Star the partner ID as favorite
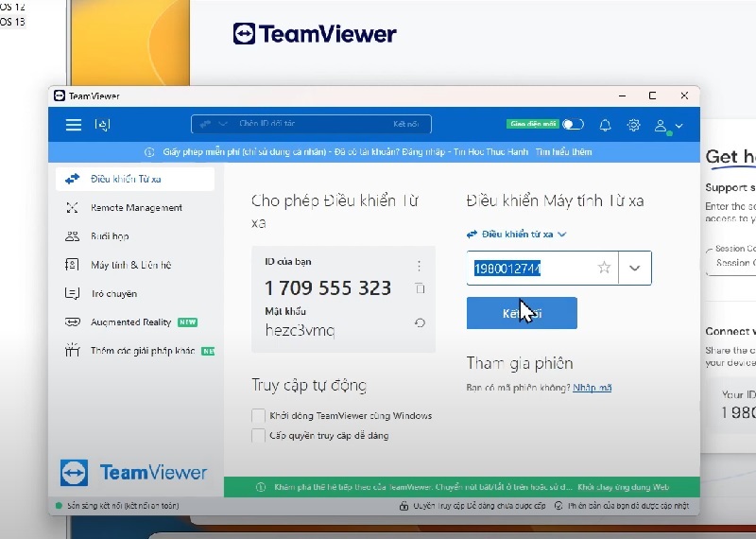The width and height of the screenshot is (756, 539). coord(604,268)
